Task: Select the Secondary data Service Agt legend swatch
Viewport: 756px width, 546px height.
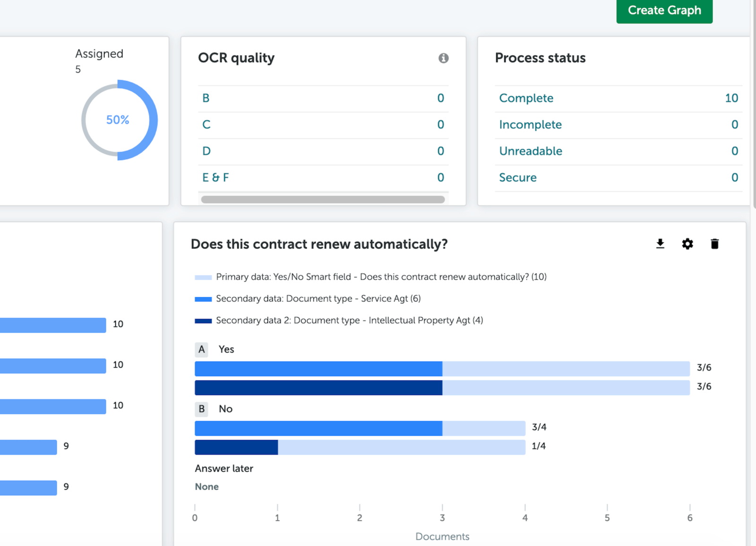Action: point(203,299)
